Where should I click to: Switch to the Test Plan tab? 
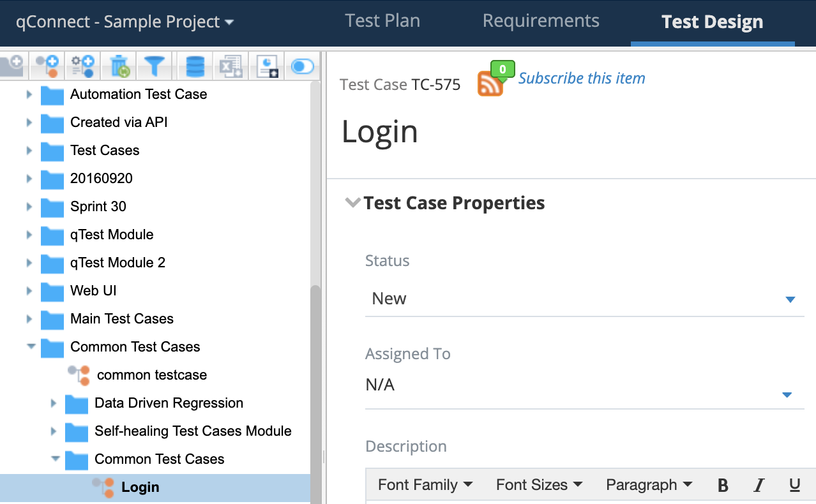(x=382, y=20)
